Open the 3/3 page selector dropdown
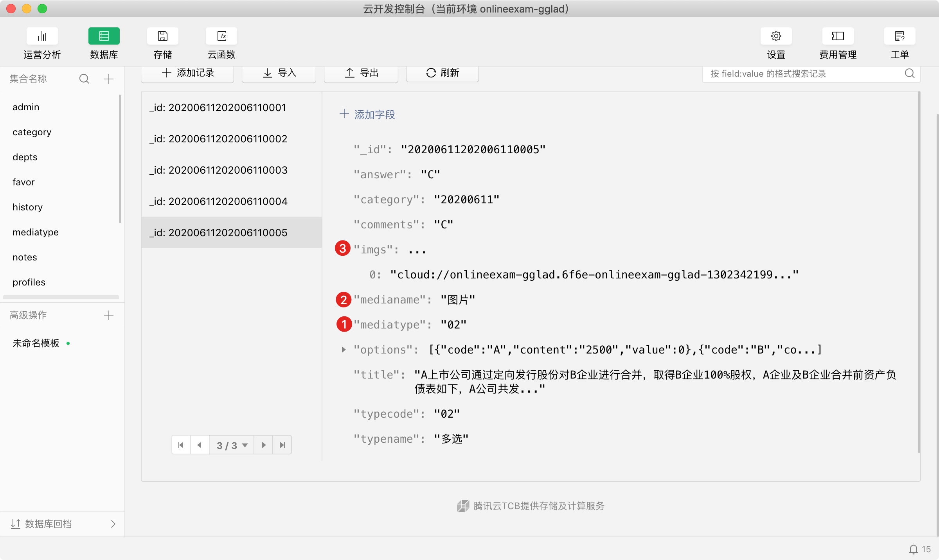This screenshot has height=560, width=939. pyautogui.click(x=232, y=445)
